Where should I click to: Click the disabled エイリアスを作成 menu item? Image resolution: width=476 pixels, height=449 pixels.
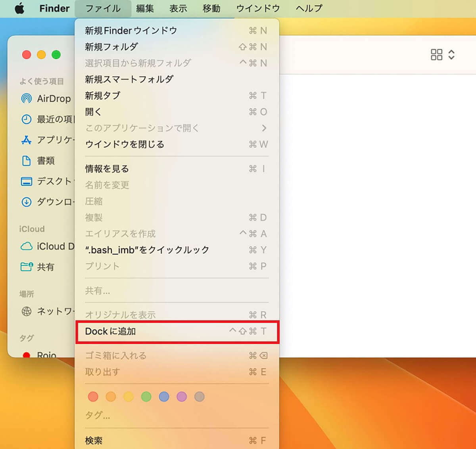click(x=177, y=234)
